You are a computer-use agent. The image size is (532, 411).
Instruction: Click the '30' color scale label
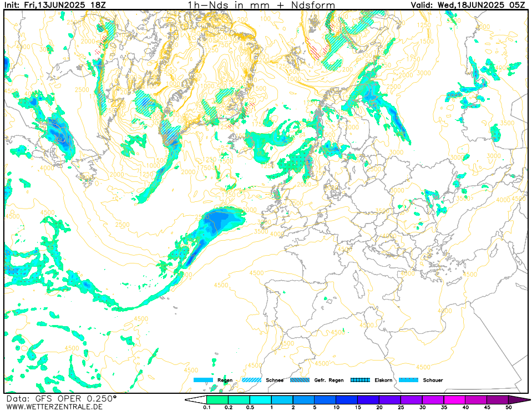422,408
